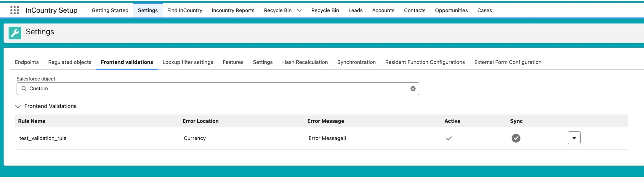
Task: Go to the Opportunities nav item
Action: 451,10
